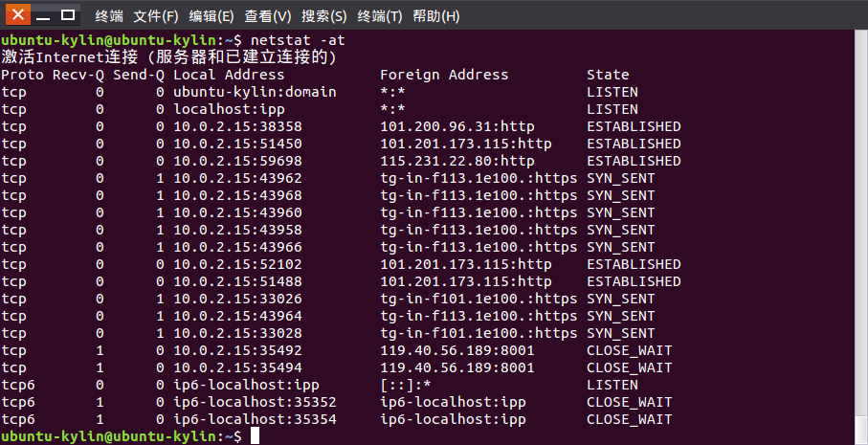Click the ip6-localhost:35354 local address

[255, 419]
